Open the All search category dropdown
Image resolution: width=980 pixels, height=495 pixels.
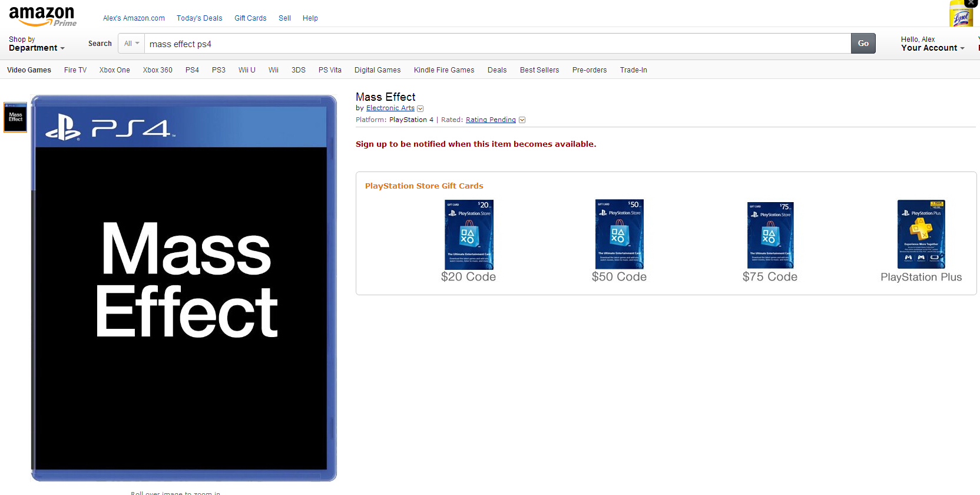point(131,44)
